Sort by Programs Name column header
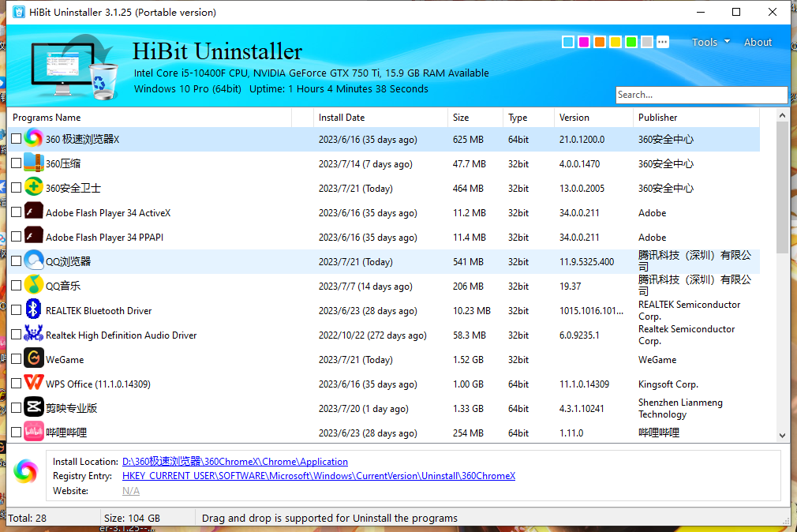797x532 pixels. click(x=149, y=118)
